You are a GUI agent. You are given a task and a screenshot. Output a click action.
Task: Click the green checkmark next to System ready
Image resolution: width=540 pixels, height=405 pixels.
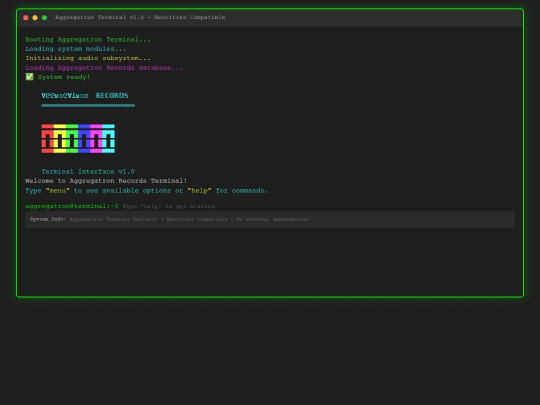point(30,77)
